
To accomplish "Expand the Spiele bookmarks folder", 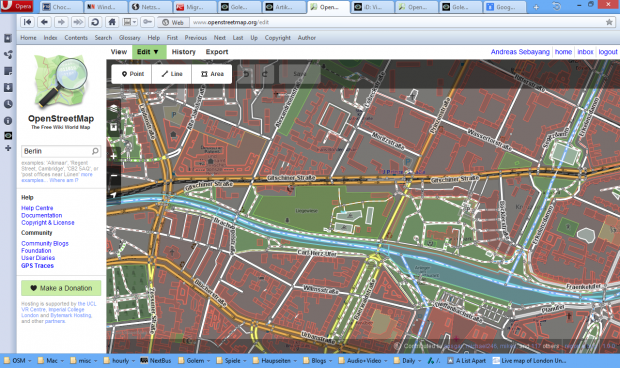I will 231,360.
